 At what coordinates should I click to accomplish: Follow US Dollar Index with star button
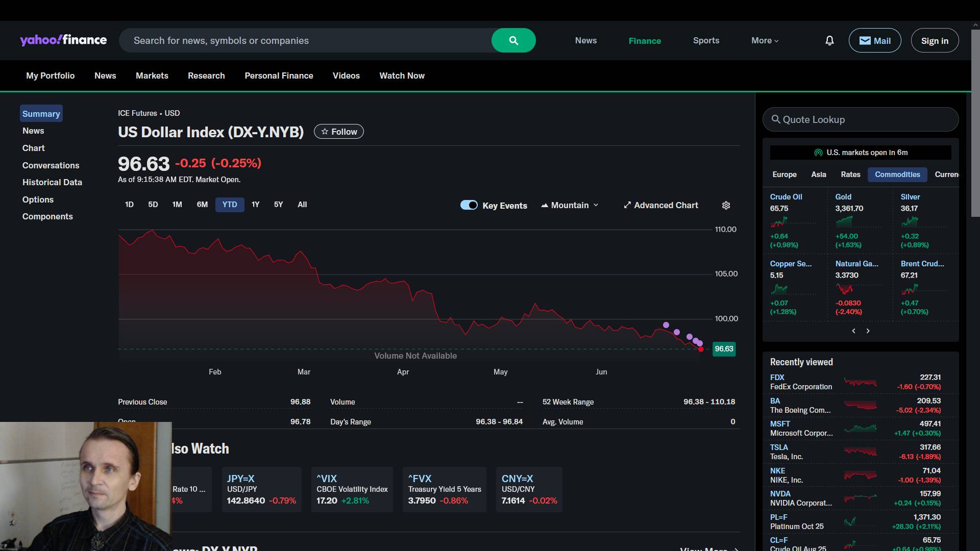click(x=339, y=132)
